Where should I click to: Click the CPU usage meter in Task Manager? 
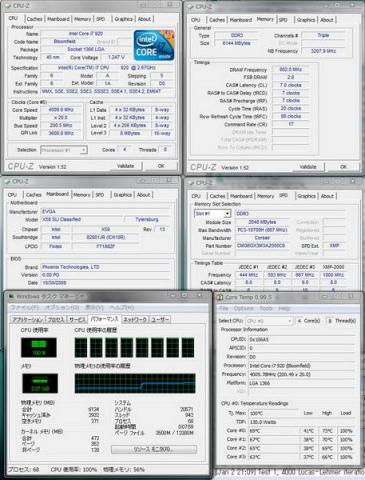[x=39, y=347]
